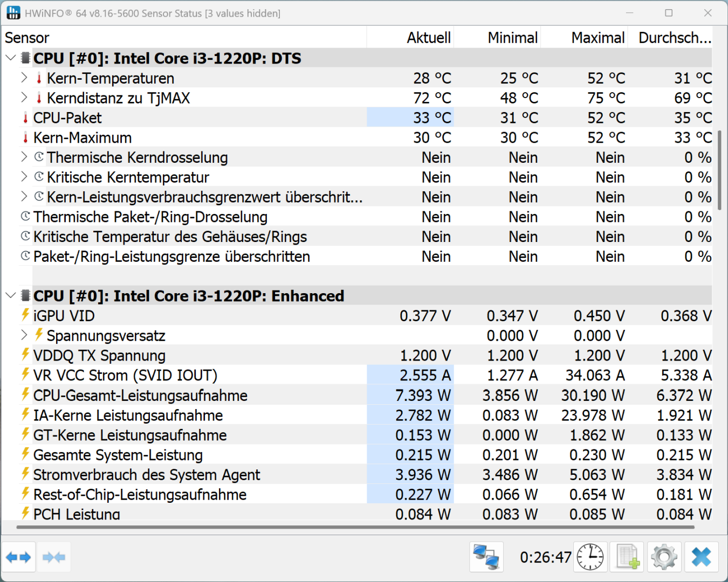
Task: Expand the Spannungsversatz row
Action: click(24, 335)
